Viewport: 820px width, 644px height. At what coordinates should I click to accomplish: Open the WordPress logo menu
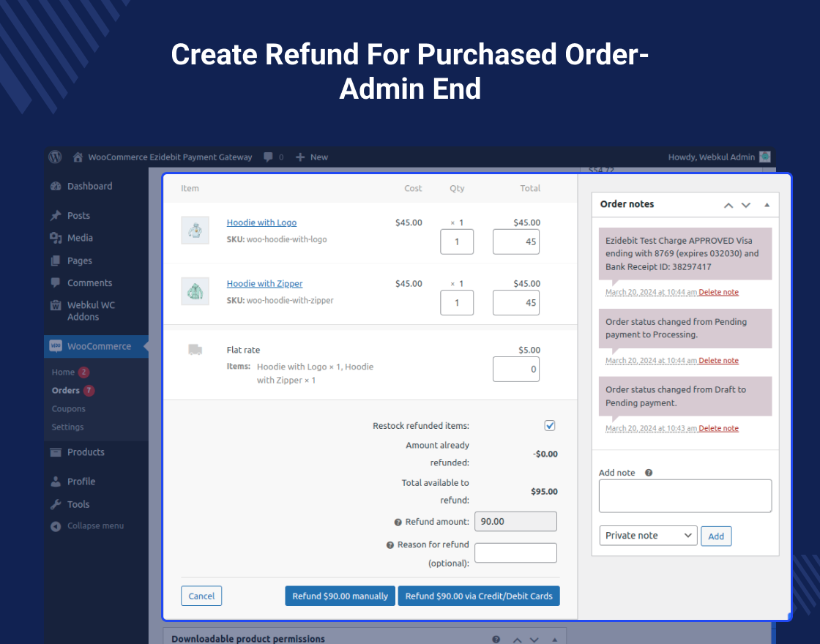coord(55,157)
